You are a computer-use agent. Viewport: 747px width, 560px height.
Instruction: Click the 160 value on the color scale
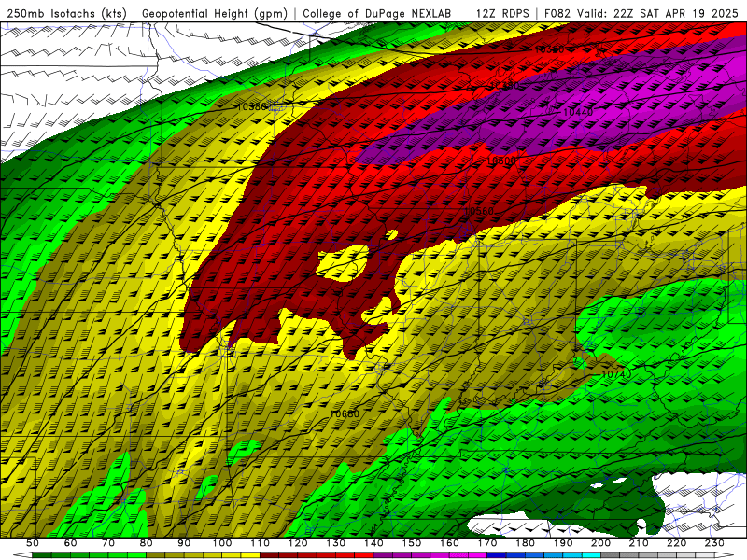(x=449, y=543)
